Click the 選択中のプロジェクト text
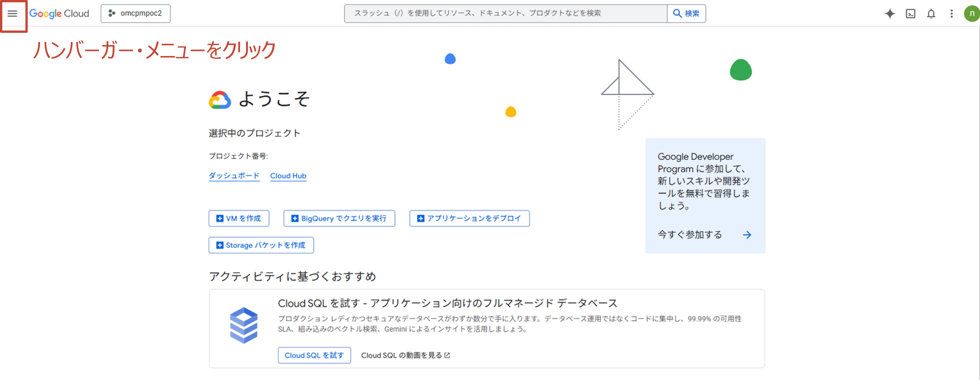 click(x=255, y=133)
